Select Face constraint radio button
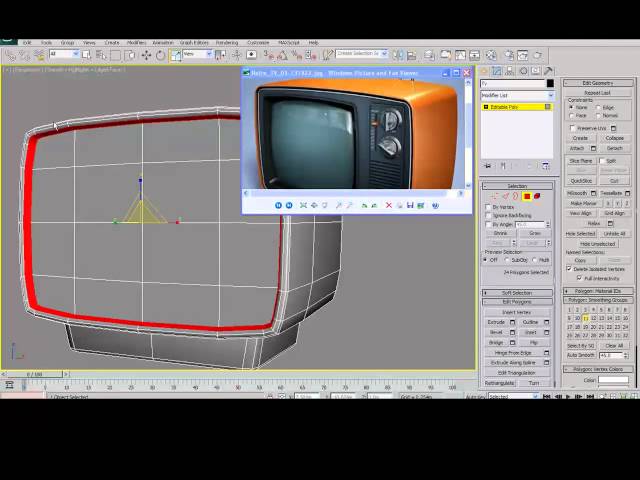640x480 pixels. tap(571, 116)
